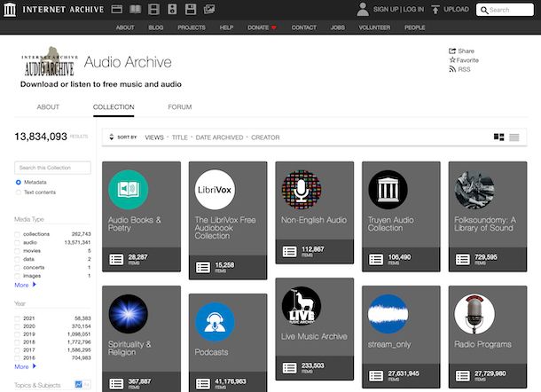Sort by Creator

click(x=265, y=137)
